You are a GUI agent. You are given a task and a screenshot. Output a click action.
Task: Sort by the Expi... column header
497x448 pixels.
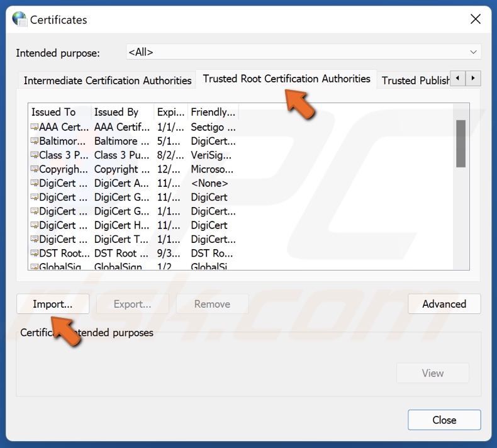[171, 112]
